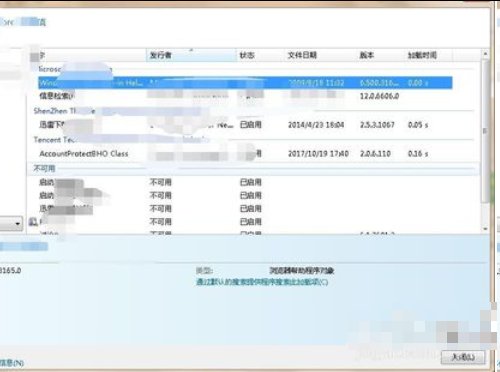
Task: Select the highlighted Windows Helper add-on row
Action: click(x=245, y=83)
